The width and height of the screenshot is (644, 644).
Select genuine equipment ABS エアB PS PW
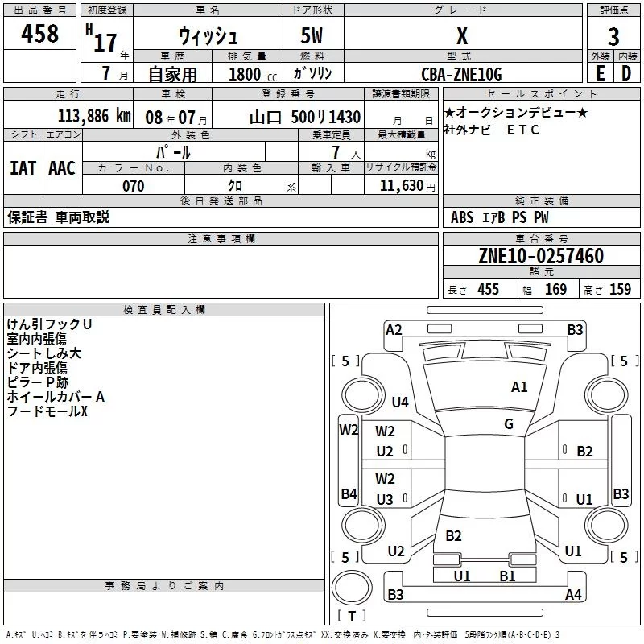tap(499, 217)
